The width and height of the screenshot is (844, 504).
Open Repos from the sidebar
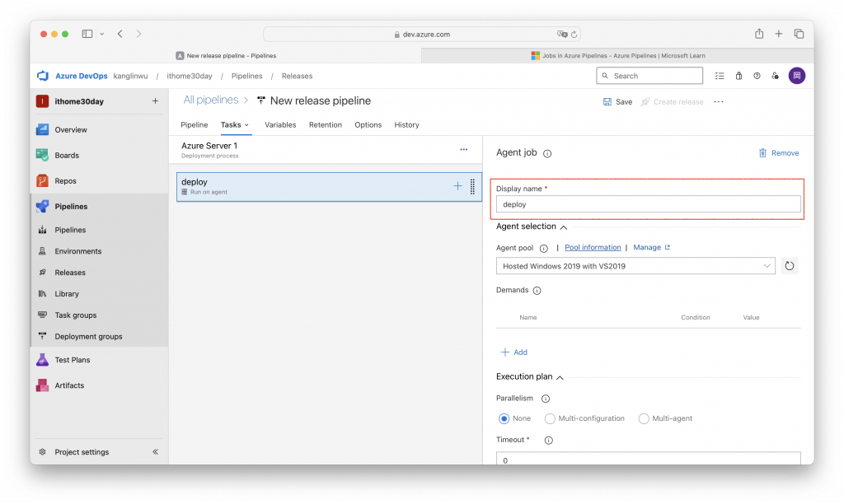coord(66,180)
